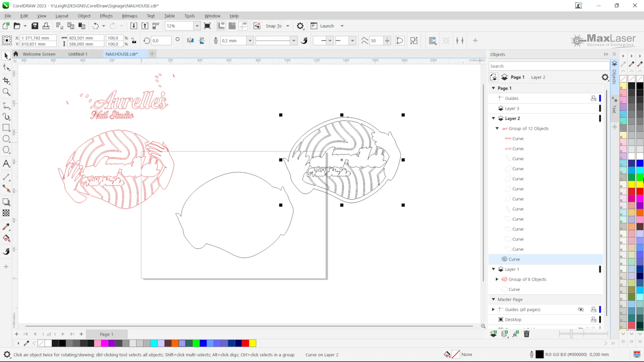Viewport: 644px width, 362px height.
Task: Open the zoom level dropdown
Action: point(197,26)
